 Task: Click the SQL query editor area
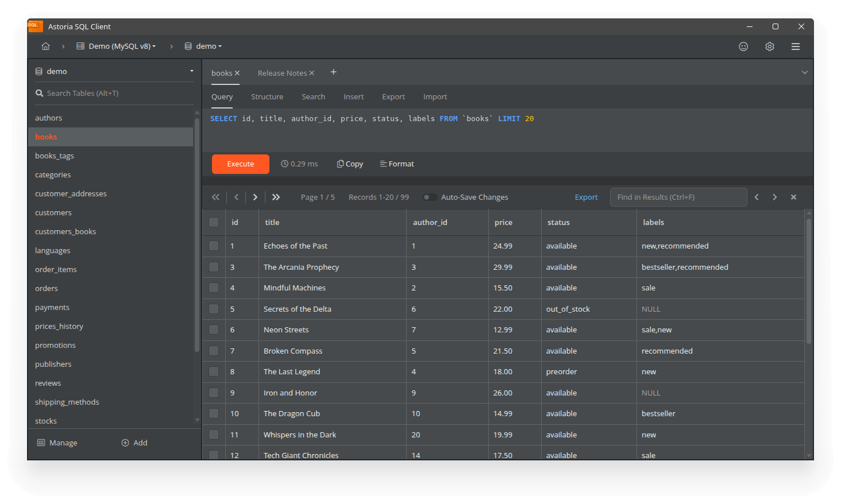click(x=508, y=130)
